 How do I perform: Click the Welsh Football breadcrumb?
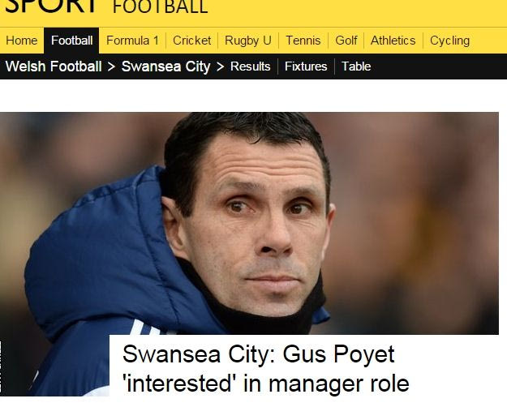[54, 66]
